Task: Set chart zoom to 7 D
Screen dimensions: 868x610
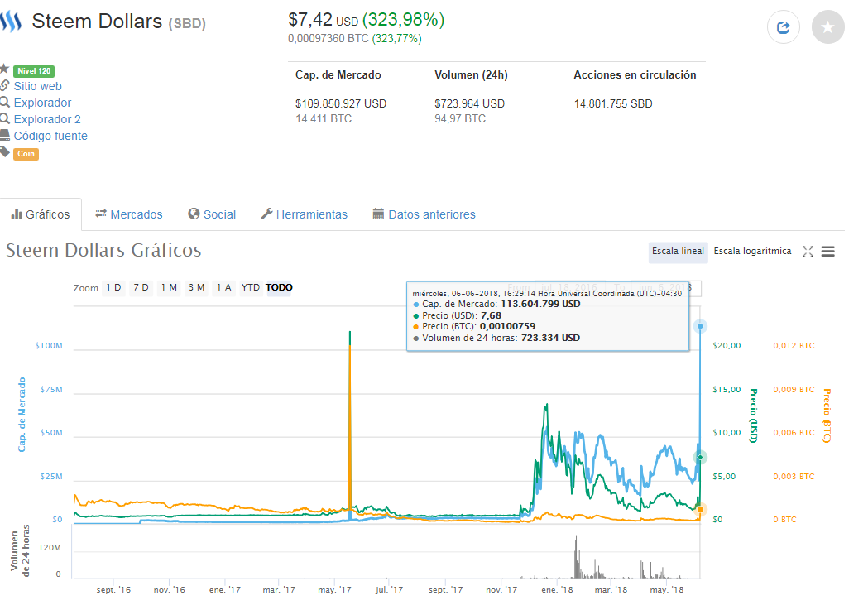Action: [141, 287]
